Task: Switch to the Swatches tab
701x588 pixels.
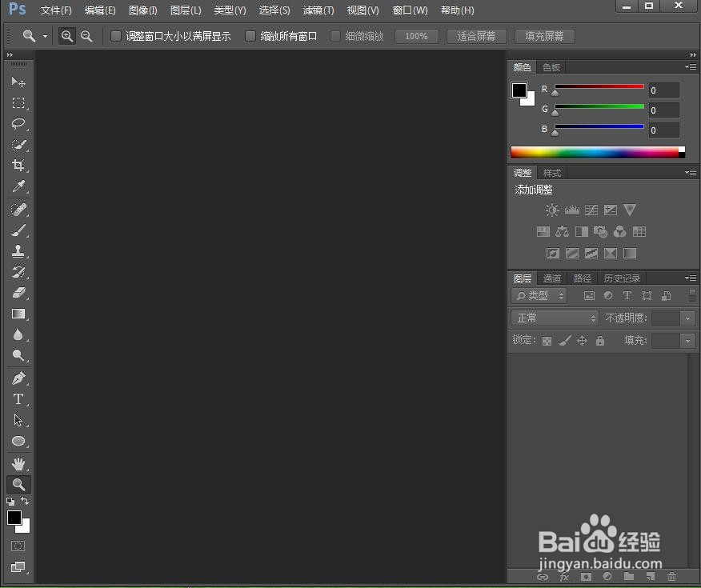Action: (551, 67)
